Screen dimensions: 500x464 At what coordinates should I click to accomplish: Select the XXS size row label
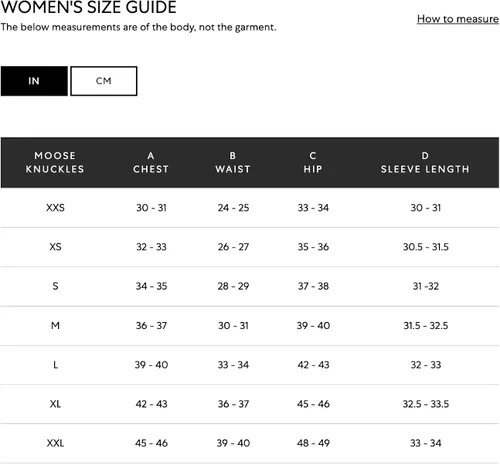click(55, 208)
